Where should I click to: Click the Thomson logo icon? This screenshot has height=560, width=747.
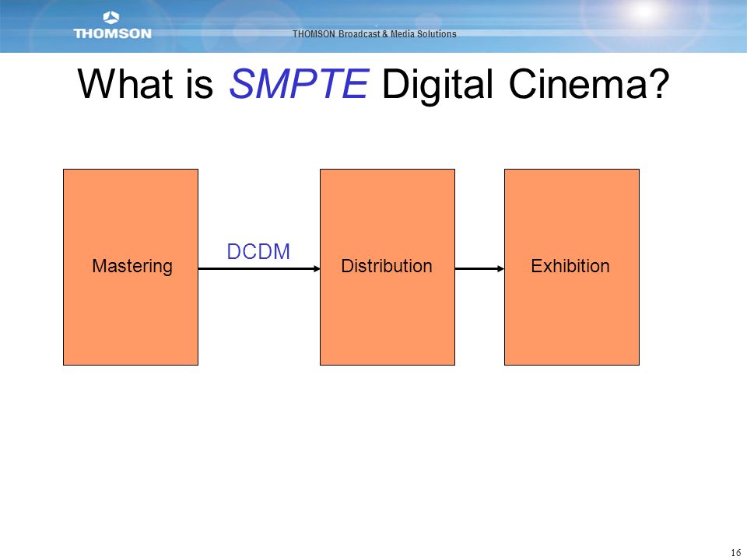[111, 18]
